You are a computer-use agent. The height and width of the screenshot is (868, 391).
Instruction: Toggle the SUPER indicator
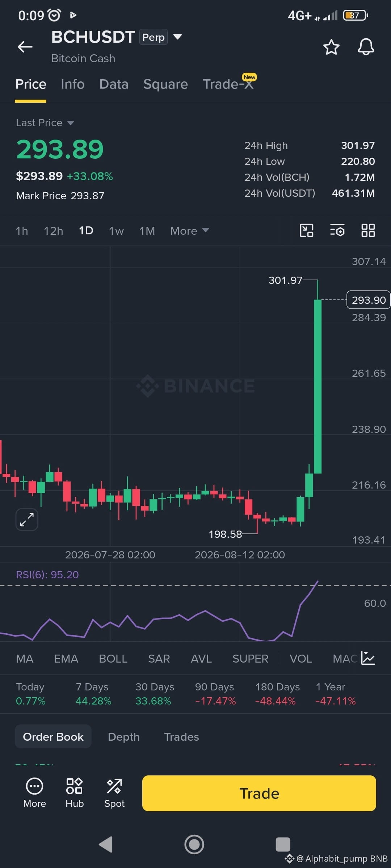(250, 659)
